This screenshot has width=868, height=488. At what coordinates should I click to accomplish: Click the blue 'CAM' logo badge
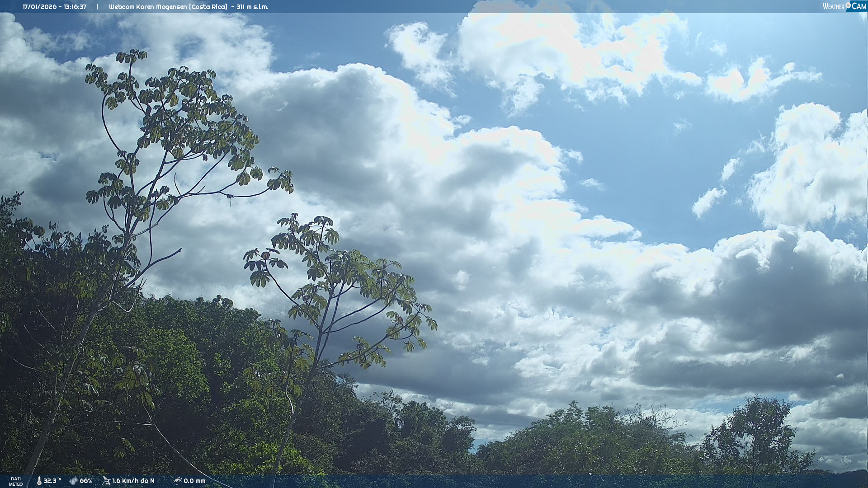pyautogui.click(x=859, y=6)
